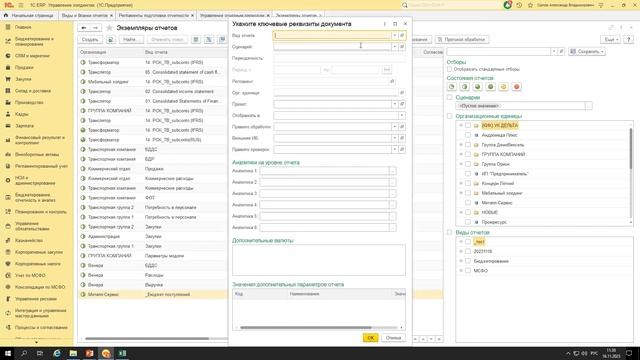This screenshot has height=360, width=640.
Task: Click the yellow report state filter icon
Action: [503, 87]
